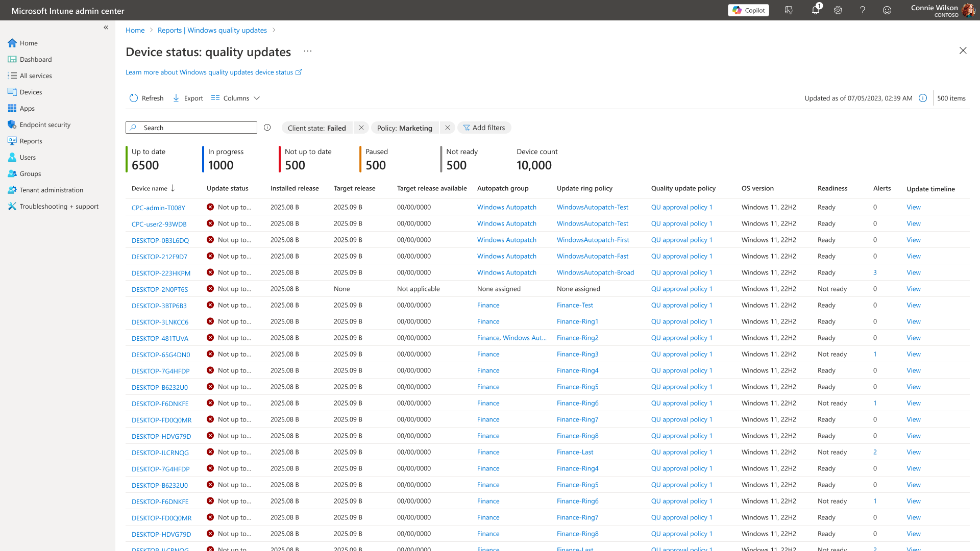Remove the Client state: Failed filter

[361, 128]
